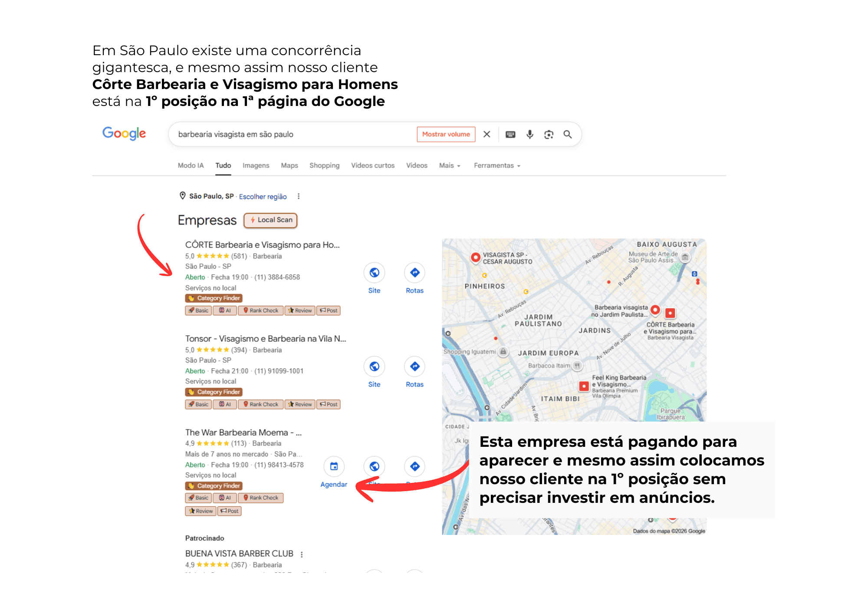
Task: Switch to the Modo IA tab
Action: 191,165
